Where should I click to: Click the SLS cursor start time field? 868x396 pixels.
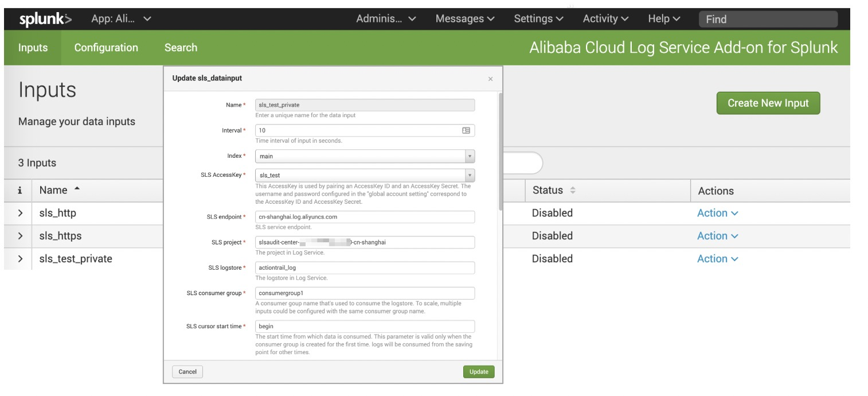[x=365, y=327]
